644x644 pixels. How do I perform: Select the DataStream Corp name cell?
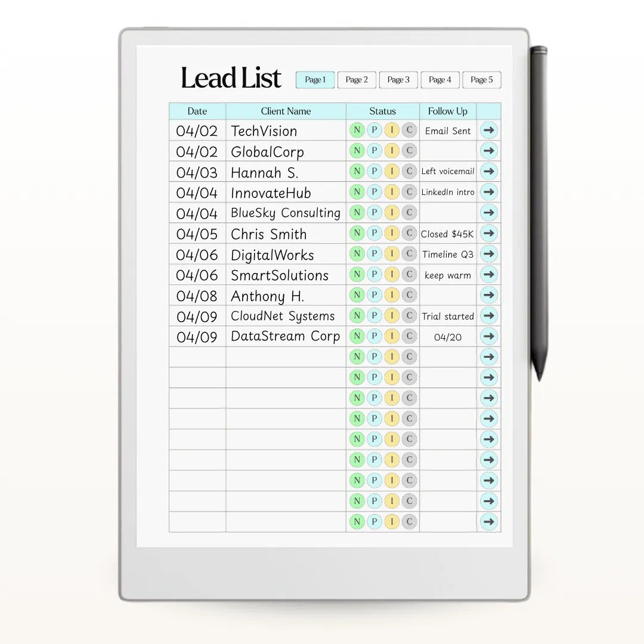pyautogui.click(x=286, y=336)
